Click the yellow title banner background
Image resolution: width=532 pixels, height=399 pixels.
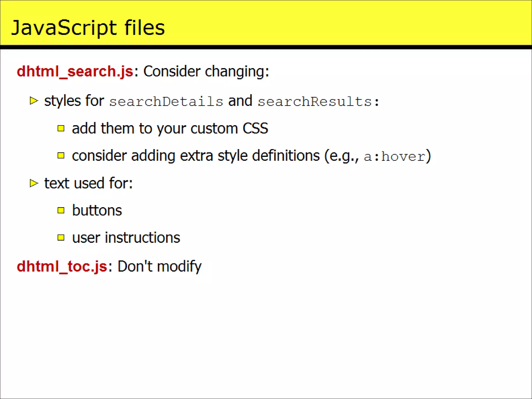338,23
